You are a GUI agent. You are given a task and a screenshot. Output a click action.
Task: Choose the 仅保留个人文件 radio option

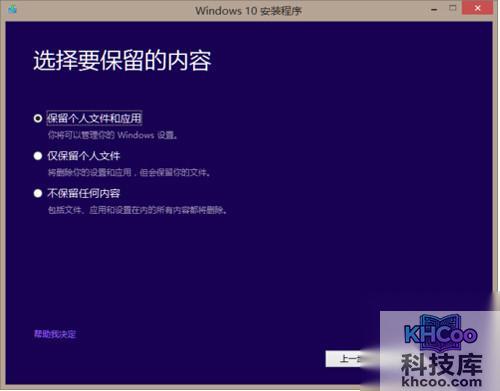click(38, 156)
